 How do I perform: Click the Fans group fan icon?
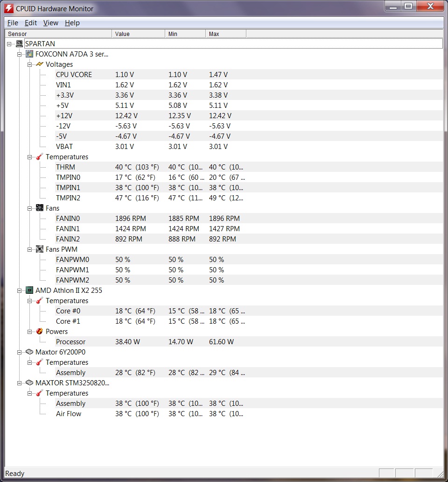[x=40, y=208]
